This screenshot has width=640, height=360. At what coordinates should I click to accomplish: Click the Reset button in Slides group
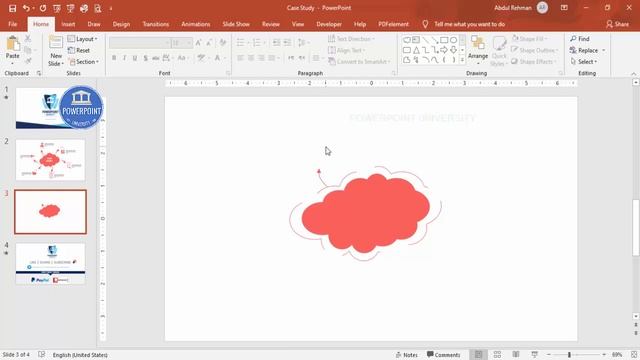pos(79,50)
